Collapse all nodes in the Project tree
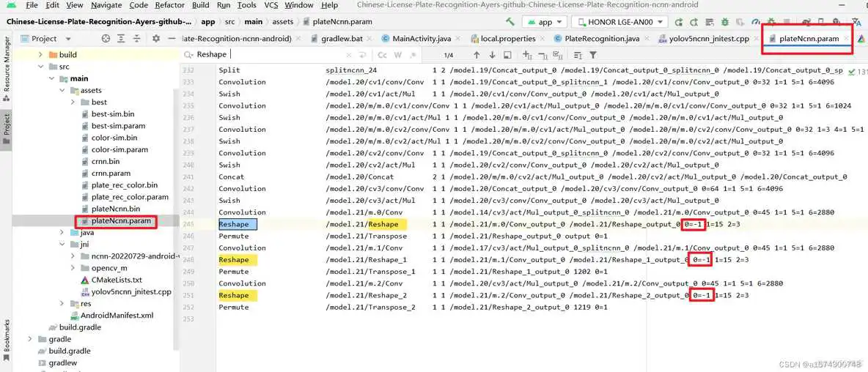 (x=138, y=39)
